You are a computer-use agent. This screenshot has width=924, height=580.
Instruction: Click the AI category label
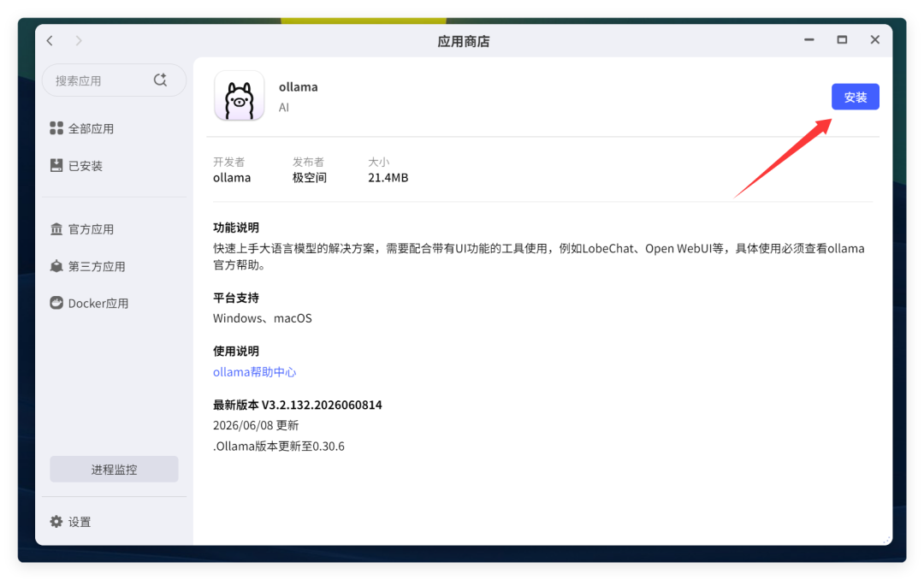pyautogui.click(x=284, y=107)
